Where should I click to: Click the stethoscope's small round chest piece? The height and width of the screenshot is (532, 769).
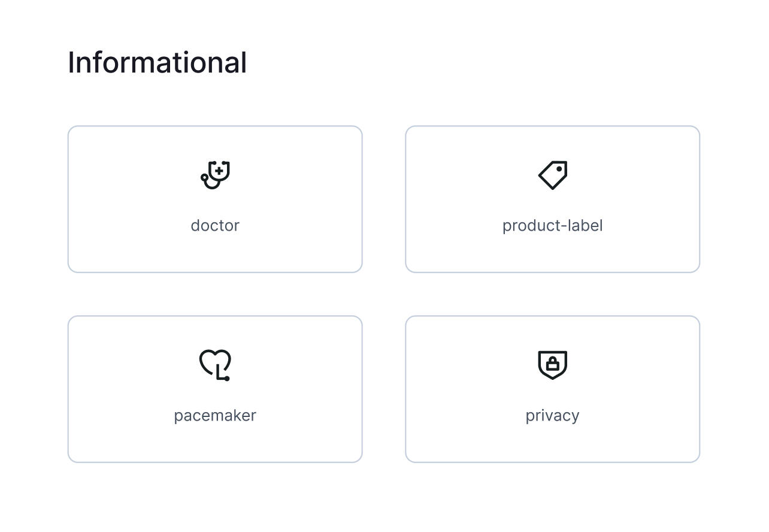204,177
